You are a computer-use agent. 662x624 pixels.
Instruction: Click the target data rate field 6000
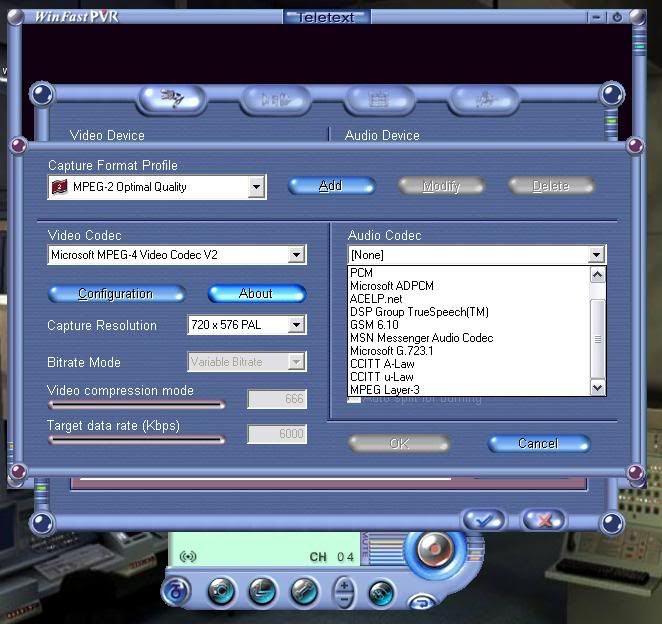tap(277, 434)
